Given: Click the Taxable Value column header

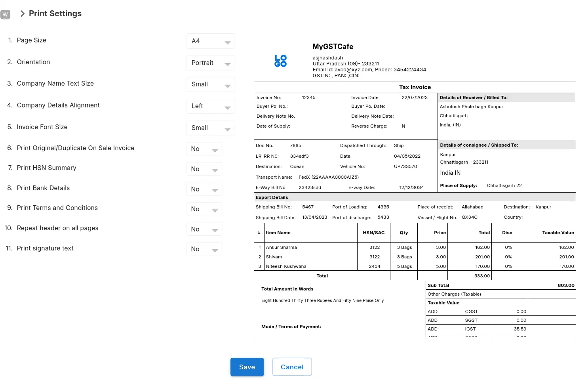Looking at the screenshot, I should pos(558,233).
